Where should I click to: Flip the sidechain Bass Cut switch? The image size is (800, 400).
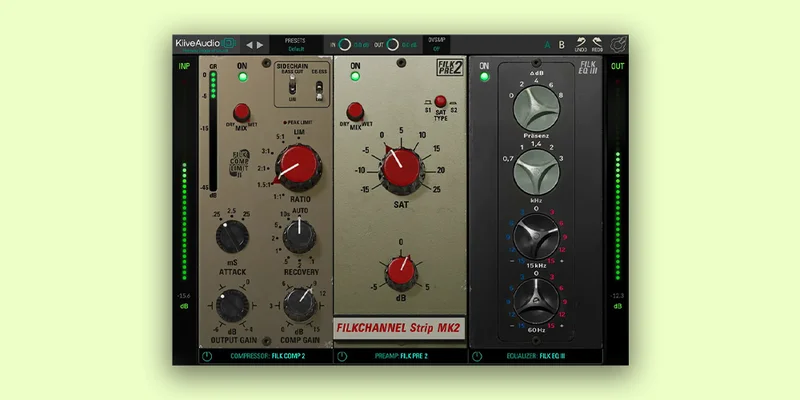tap(293, 86)
